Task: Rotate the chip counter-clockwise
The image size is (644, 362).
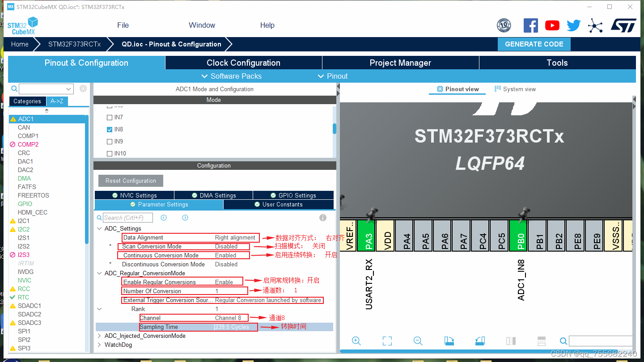Action: [x=480, y=341]
